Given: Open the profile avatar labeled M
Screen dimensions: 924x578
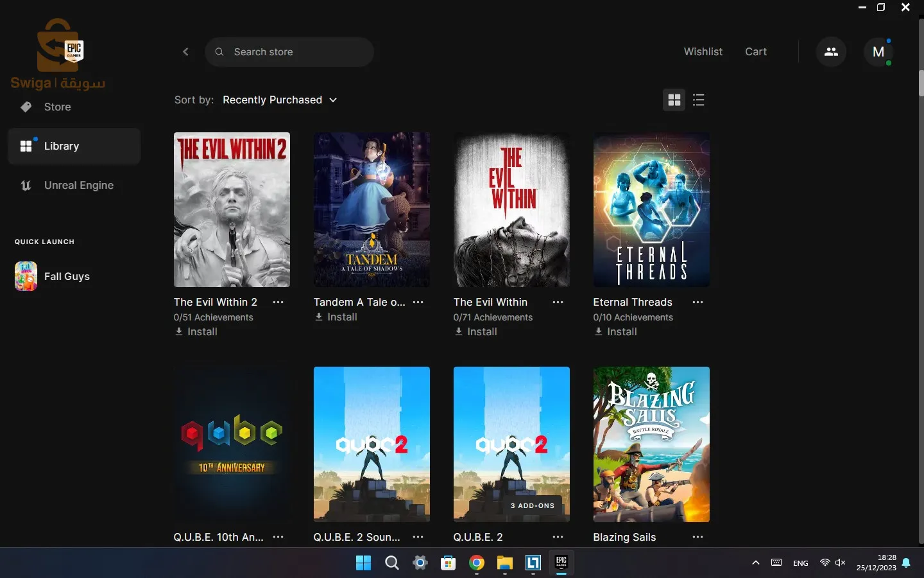Looking at the screenshot, I should (878, 52).
